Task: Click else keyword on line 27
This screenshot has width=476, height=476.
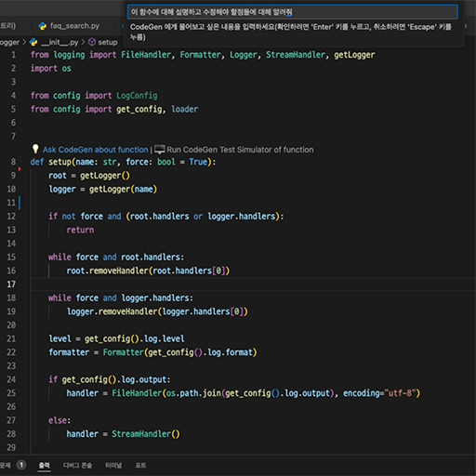Action: click(58, 421)
